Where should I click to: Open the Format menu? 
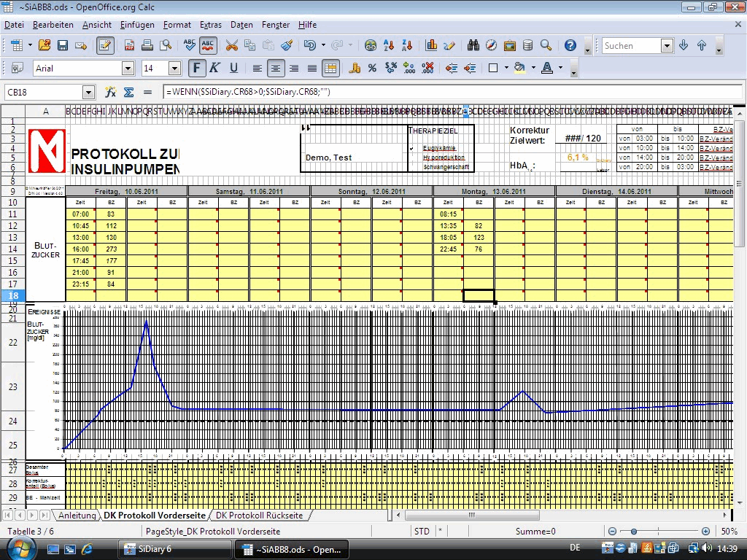tap(177, 24)
